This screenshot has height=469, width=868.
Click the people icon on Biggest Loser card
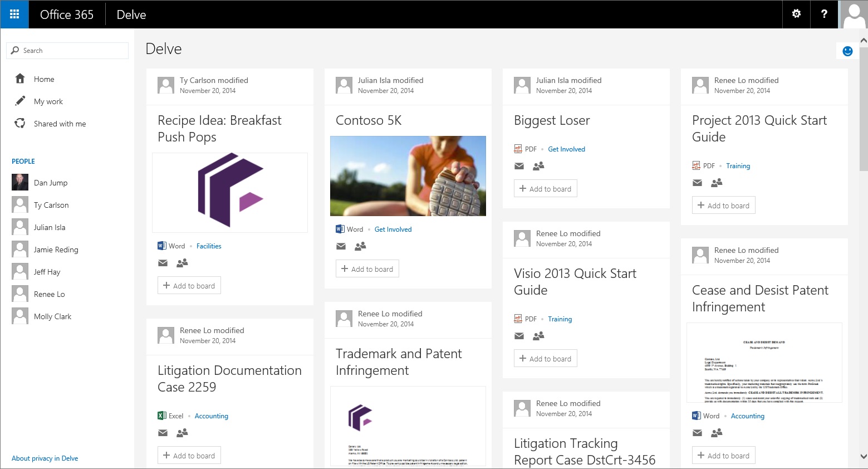(x=538, y=165)
